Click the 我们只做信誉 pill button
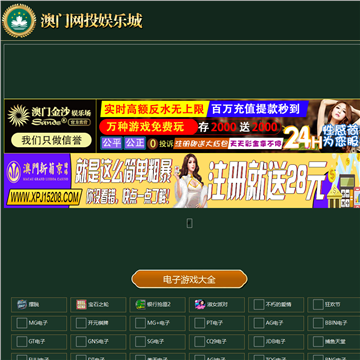Viewport: 360px width, 360px height. [x=51, y=140]
